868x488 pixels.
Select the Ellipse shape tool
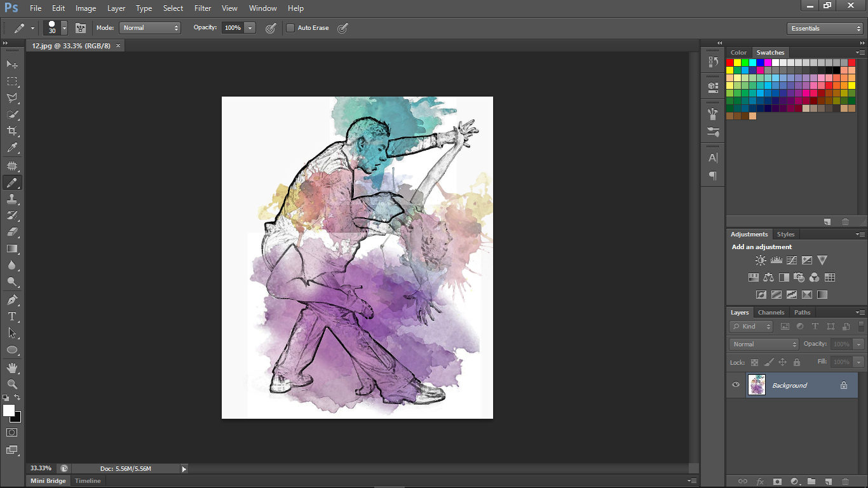[12, 349]
